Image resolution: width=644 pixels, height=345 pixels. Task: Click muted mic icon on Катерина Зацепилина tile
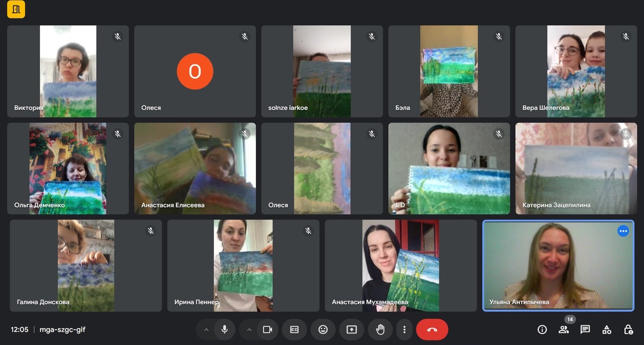tap(626, 134)
